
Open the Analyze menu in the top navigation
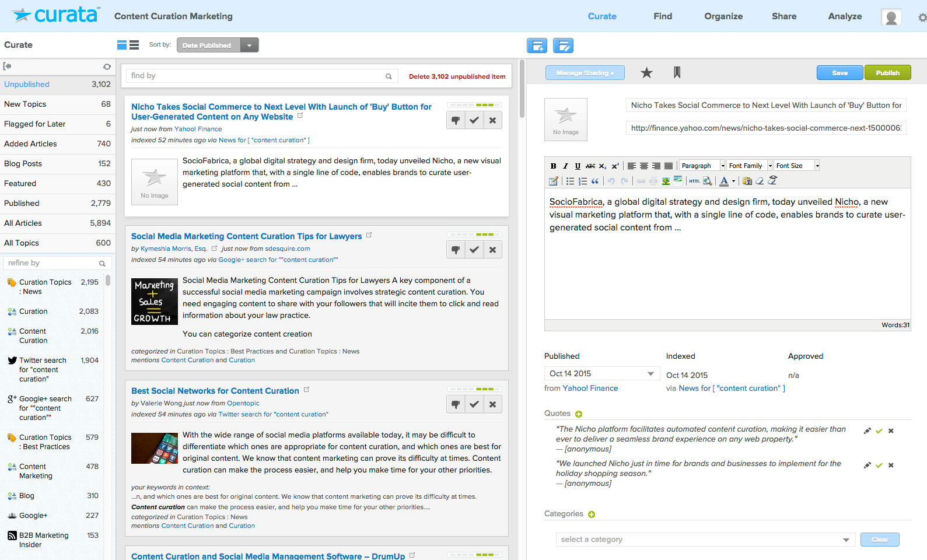(x=845, y=16)
